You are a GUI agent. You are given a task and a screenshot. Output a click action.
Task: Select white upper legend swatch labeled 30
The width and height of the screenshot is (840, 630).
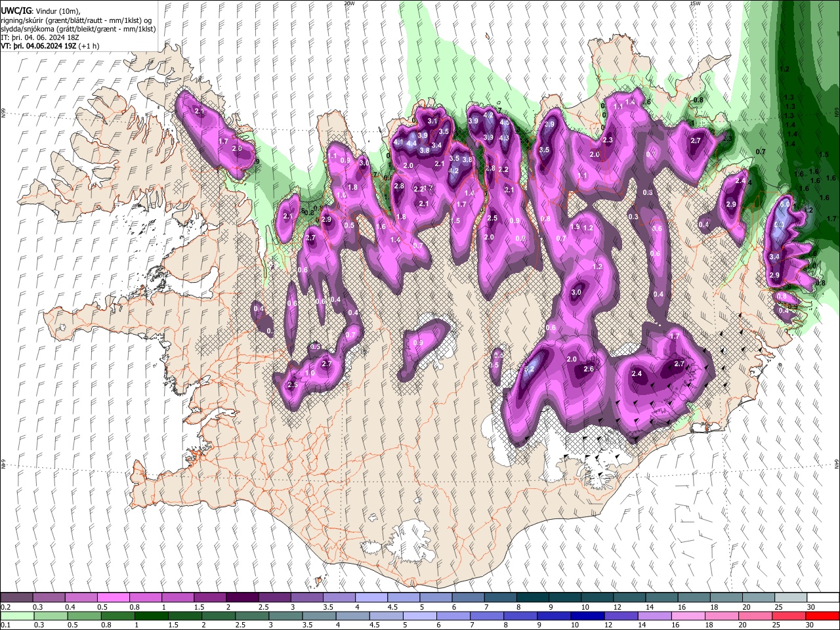coord(822,597)
